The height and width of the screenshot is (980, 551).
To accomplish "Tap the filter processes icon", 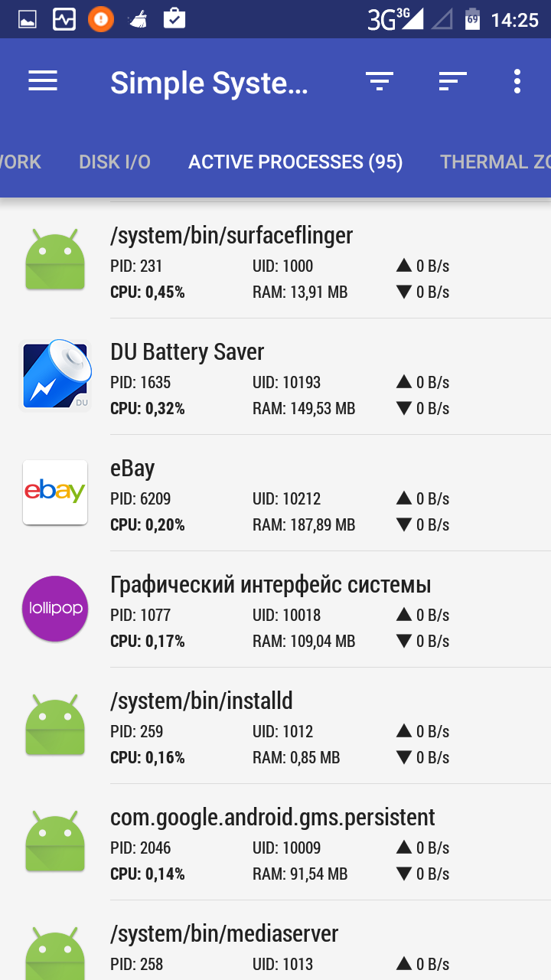I will [379, 81].
